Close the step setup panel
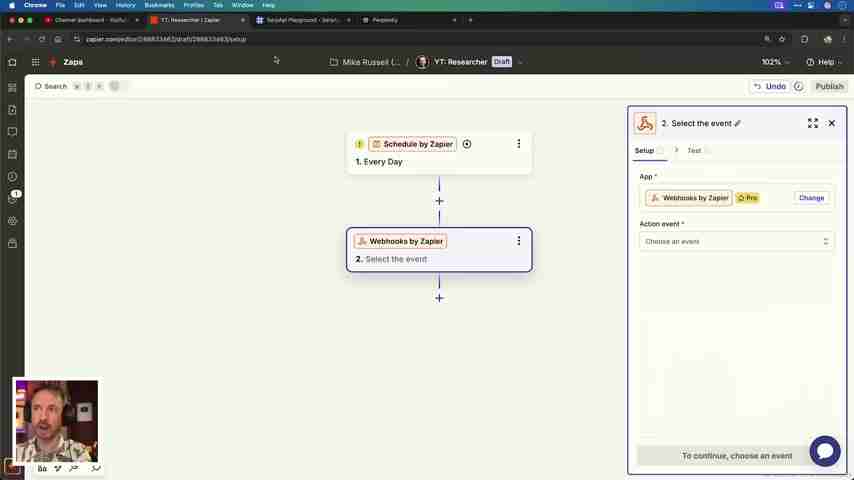This screenshot has width=854, height=480. [832, 123]
